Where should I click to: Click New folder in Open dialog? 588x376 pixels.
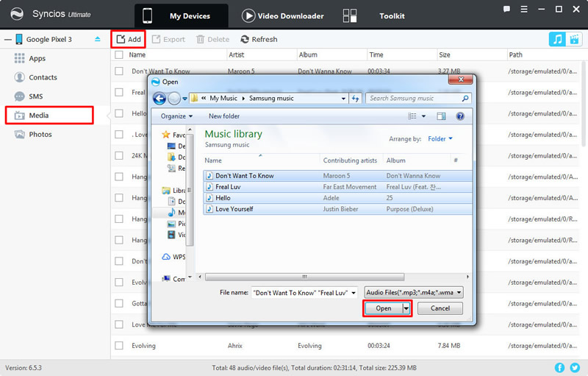point(224,116)
